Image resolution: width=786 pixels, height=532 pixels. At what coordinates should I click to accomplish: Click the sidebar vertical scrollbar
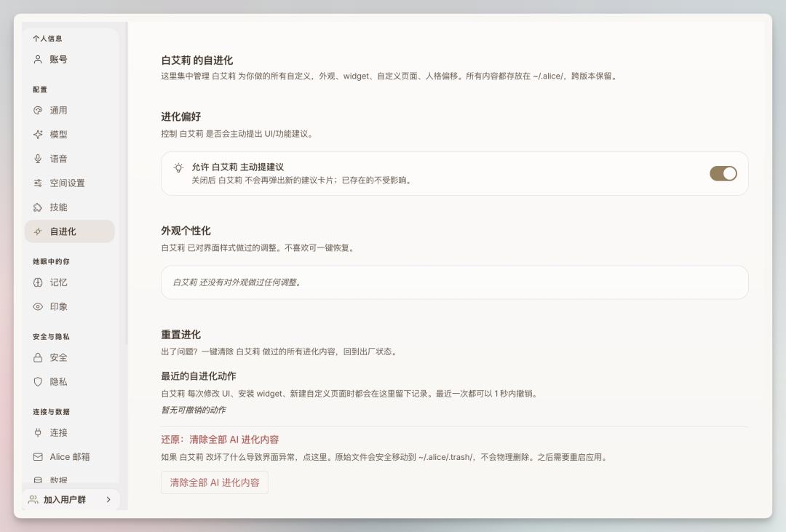click(x=127, y=183)
